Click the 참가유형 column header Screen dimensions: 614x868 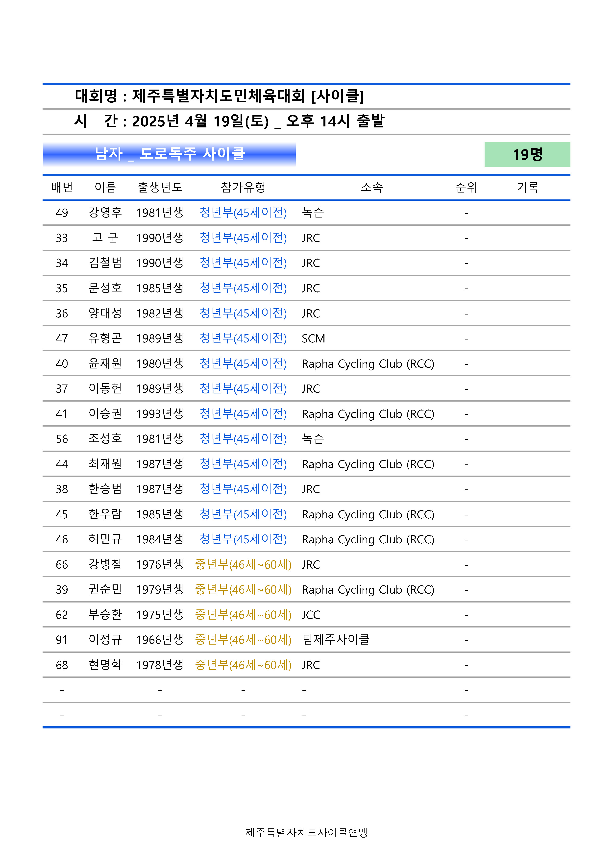click(x=243, y=187)
